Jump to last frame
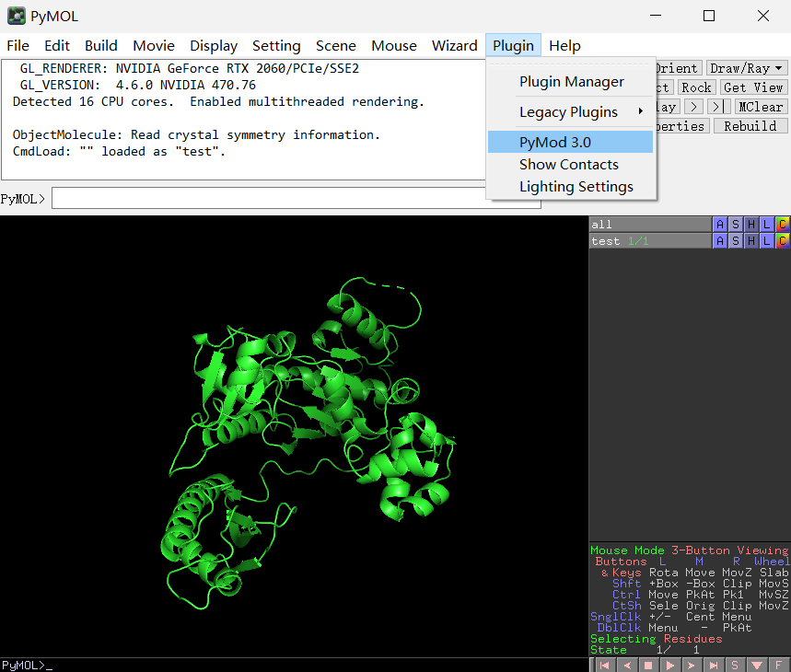 point(714,666)
